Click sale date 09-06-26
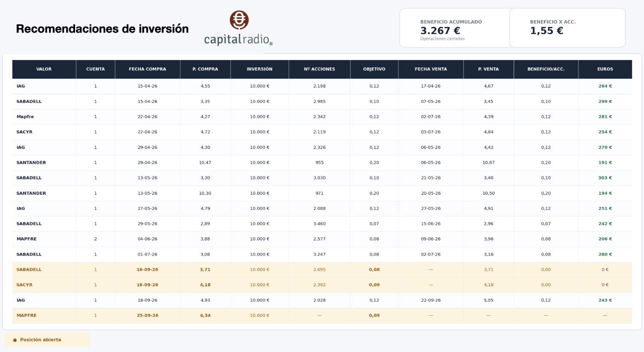 tap(431, 239)
